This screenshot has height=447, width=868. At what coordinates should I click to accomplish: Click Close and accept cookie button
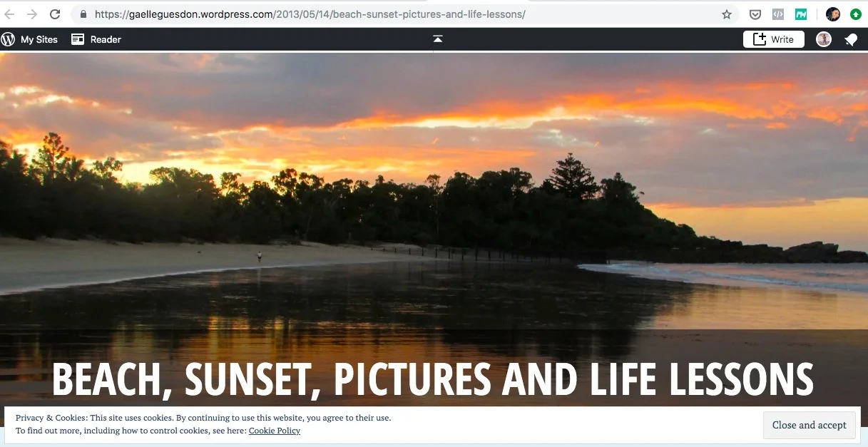pyautogui.click(x=809, y=425)
